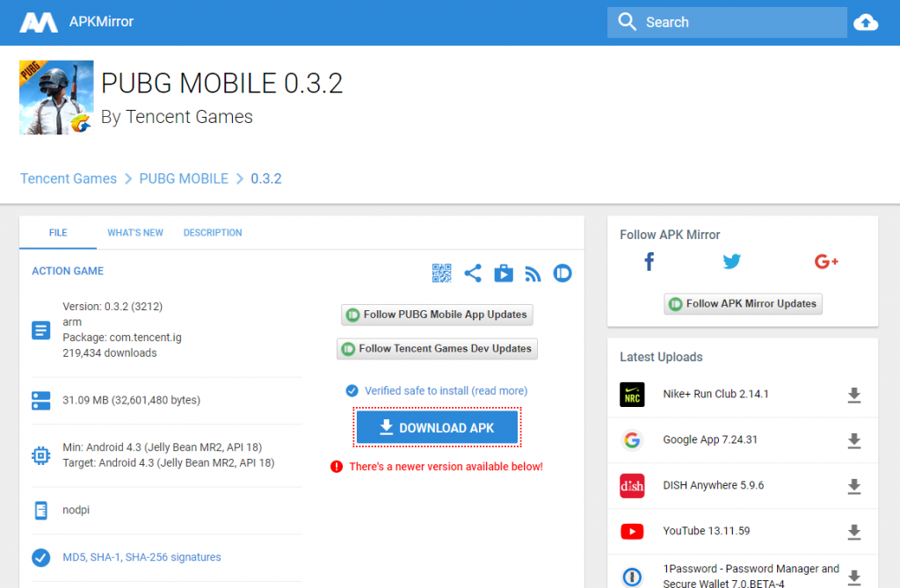Viewport: 900px width, 588px height.
Task: Switch to the FILE tab
Action: (x=58, y=233)
